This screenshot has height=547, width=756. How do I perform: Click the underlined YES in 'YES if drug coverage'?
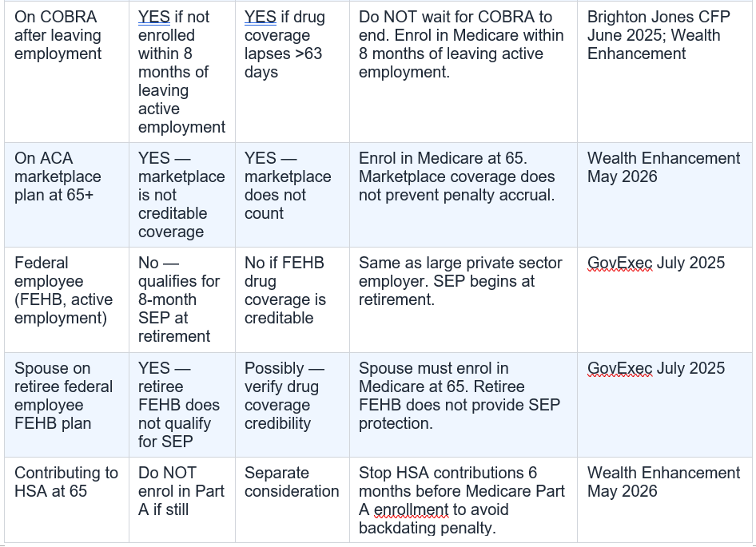(261, 17)
